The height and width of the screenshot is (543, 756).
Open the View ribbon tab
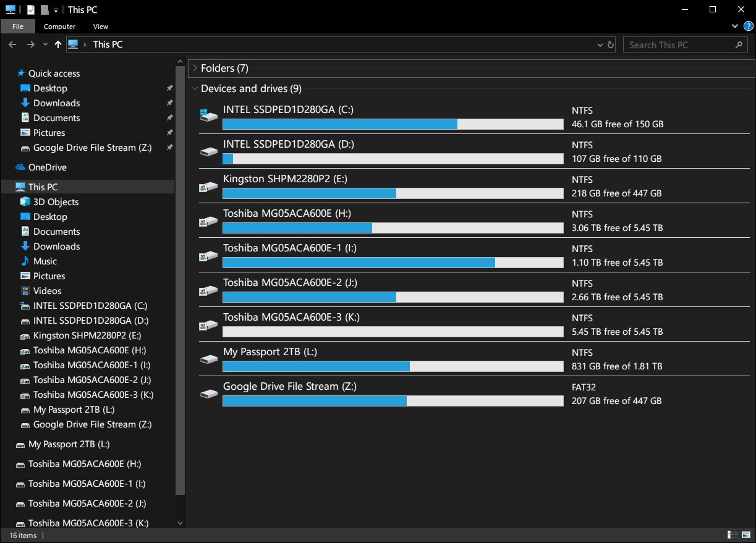(x=101, y=27)
